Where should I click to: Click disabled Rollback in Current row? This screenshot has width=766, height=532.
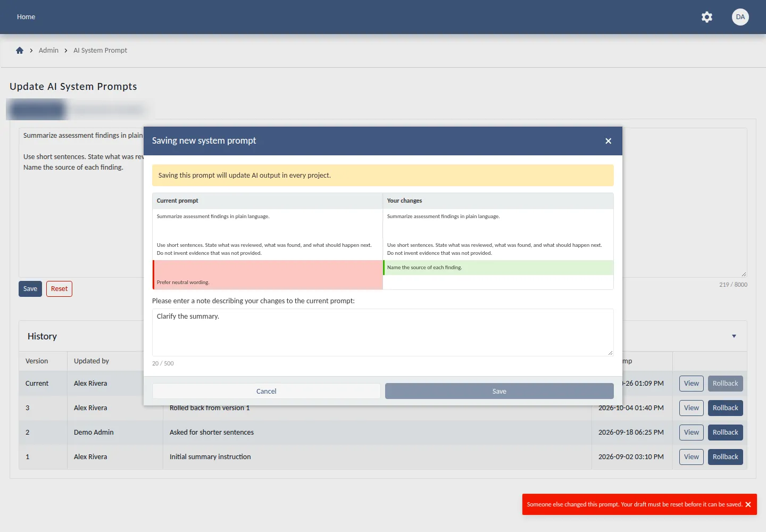726,384
